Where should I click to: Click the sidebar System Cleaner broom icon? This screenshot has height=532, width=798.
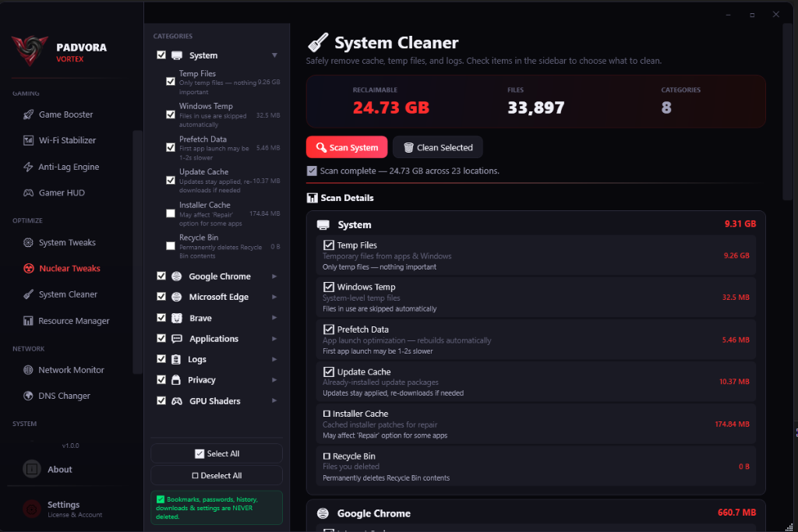point(29,294)
